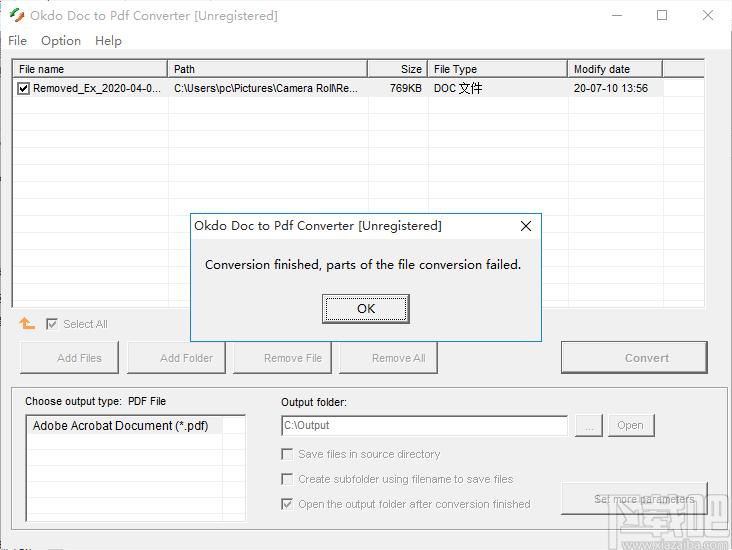
Task: Sort by the Path column header
Action: (267, 69)
